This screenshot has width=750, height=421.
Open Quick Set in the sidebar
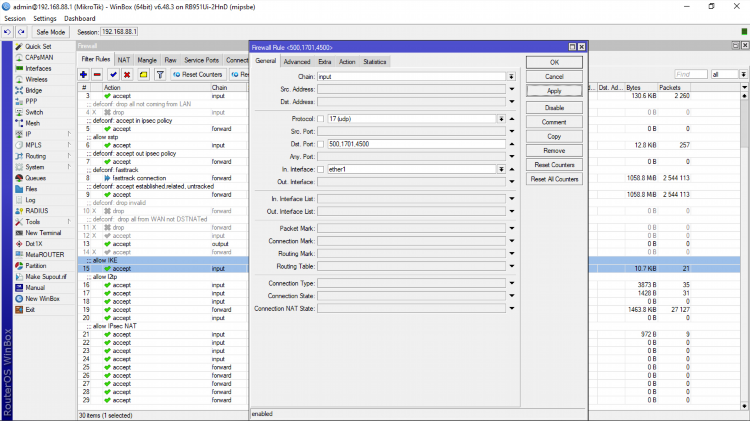[x=38, y=46]
